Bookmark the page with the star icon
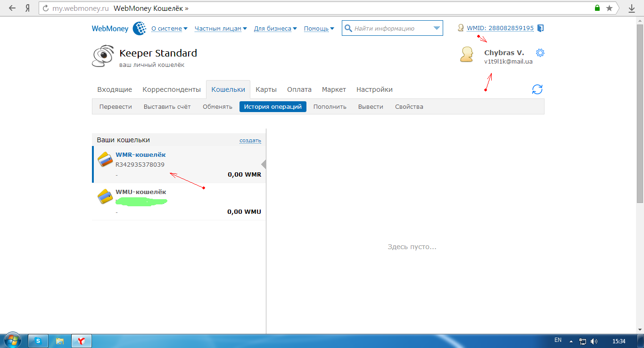The height and width of the screenshot is (348, 644). click(x=610, y=8)
